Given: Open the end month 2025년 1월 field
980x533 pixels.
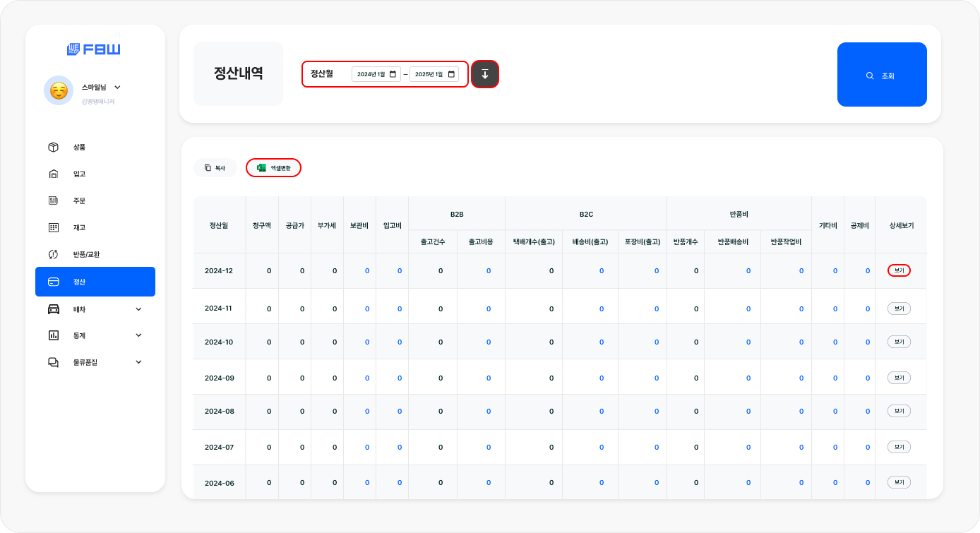Looking at the screenshot, I should (x=434, y=74).
